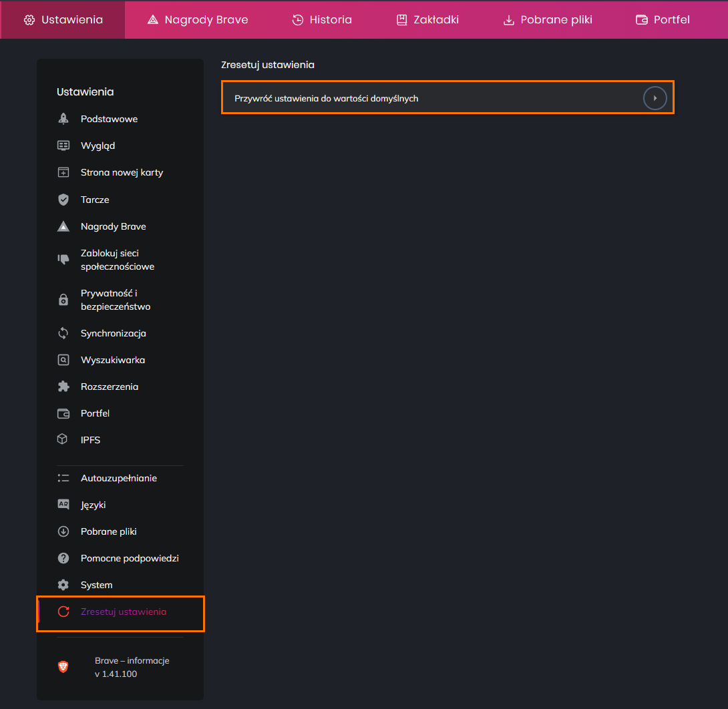The image size is (728, 709).
Task: Expand the restore defaults arrow button
Action: [x=655, y=98]
